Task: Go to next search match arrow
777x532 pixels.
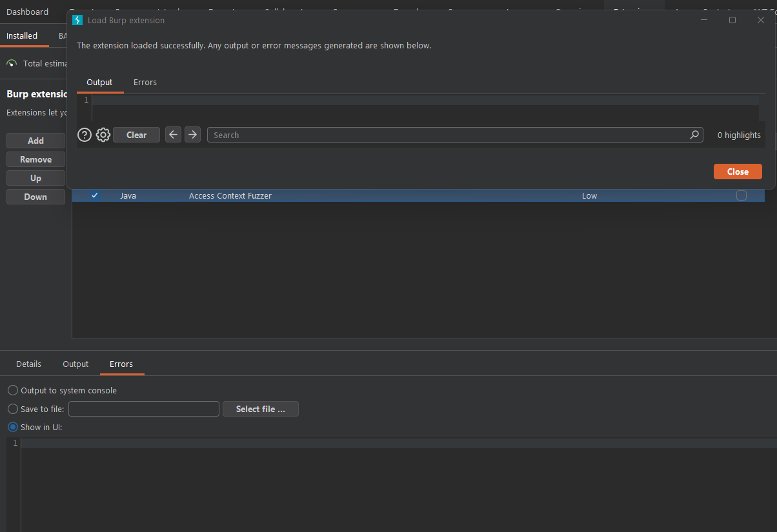Action: [192, 135]
